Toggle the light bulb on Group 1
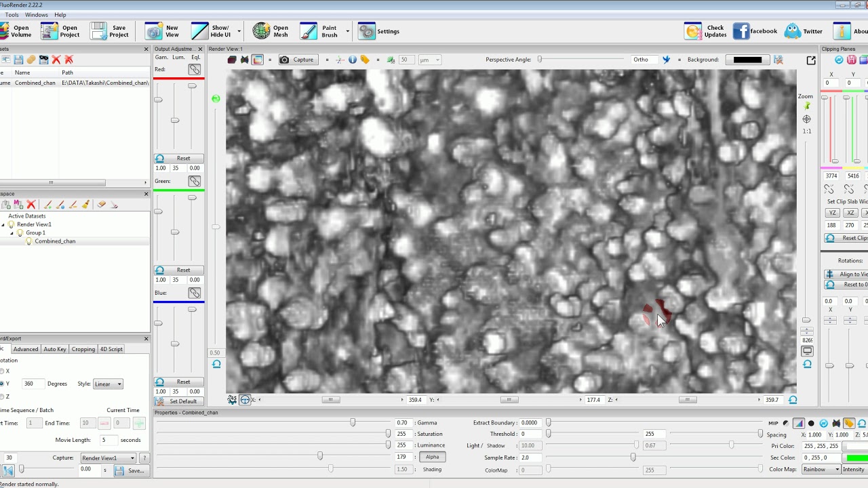The width and height of the screenshot is (868, 488). pyautogui.click(x=20, y=232)
